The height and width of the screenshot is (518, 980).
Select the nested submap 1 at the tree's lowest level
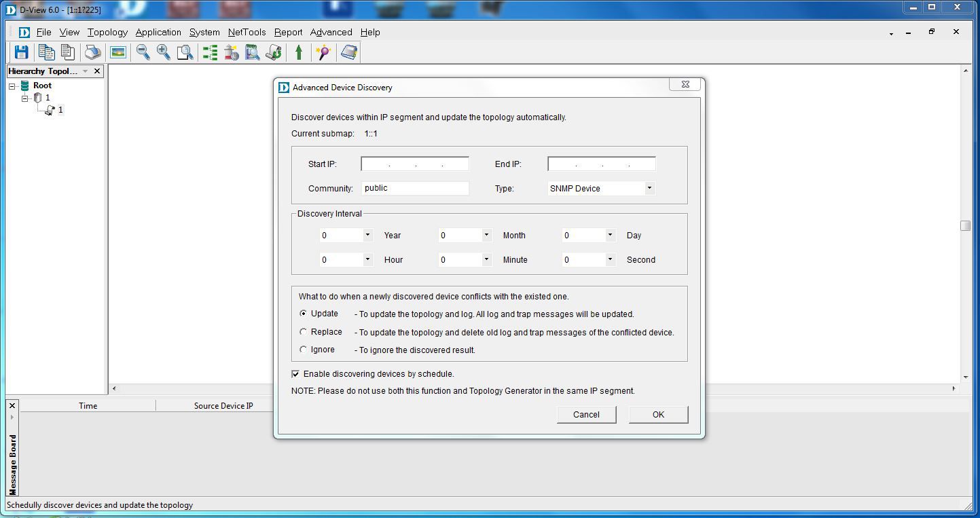(x=60, y=110)
